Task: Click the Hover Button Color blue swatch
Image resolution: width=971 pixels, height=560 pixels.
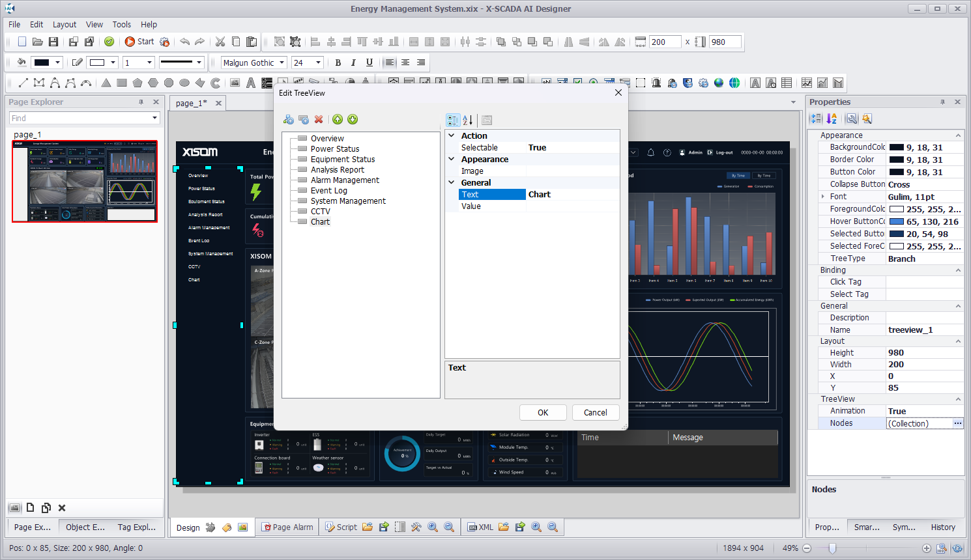Action: (x=897, y=222)
